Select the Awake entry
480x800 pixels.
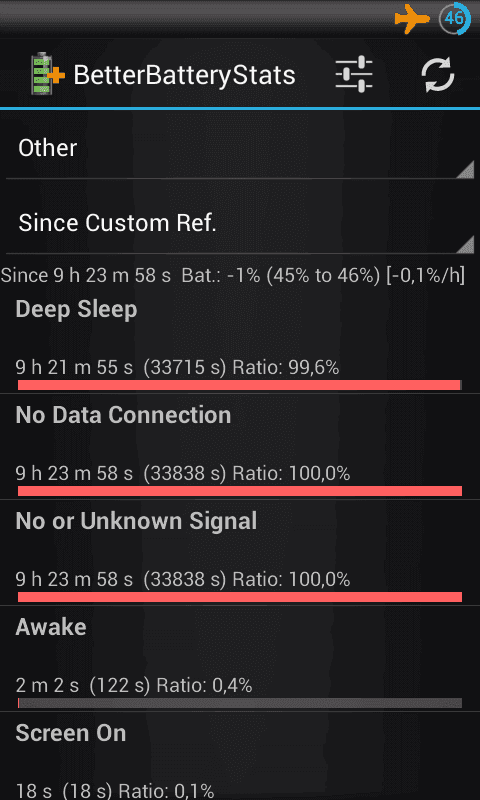[x=240, y=659]
